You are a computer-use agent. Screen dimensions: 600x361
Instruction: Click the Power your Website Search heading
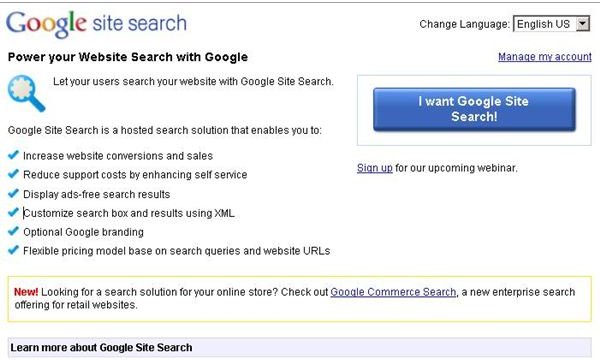click(128, 57)
